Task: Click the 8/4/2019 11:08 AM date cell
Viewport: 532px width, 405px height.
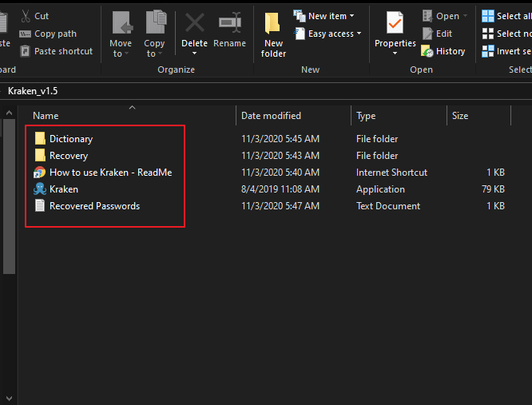Action: point(280,189)
